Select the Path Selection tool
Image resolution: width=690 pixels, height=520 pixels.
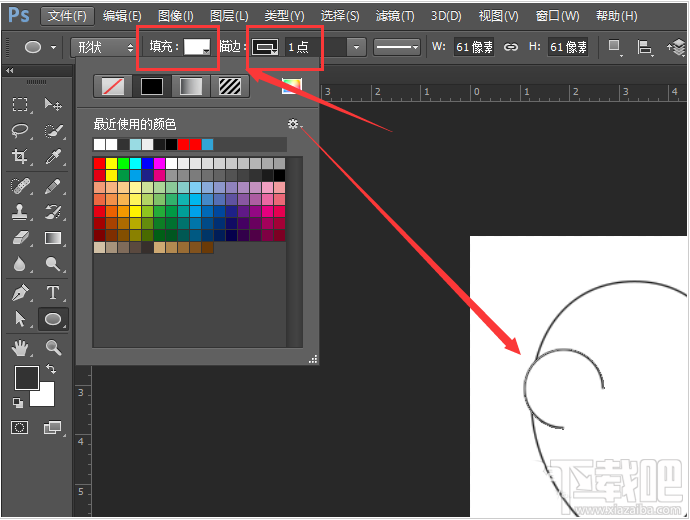[x=20, y=319]
